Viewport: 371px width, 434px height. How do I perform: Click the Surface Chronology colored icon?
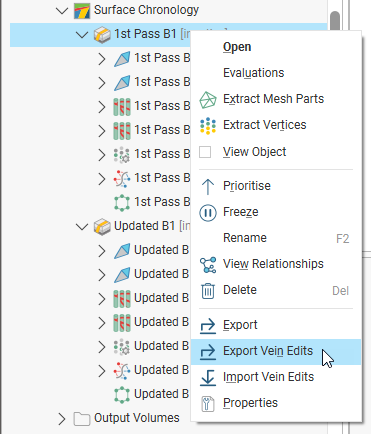pos(82,11)
